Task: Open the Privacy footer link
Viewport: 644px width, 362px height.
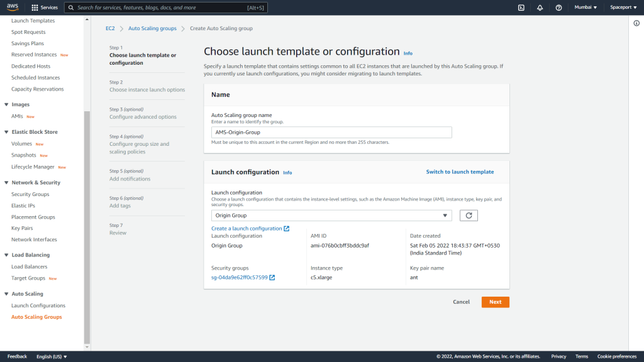Action: point(558,357)
